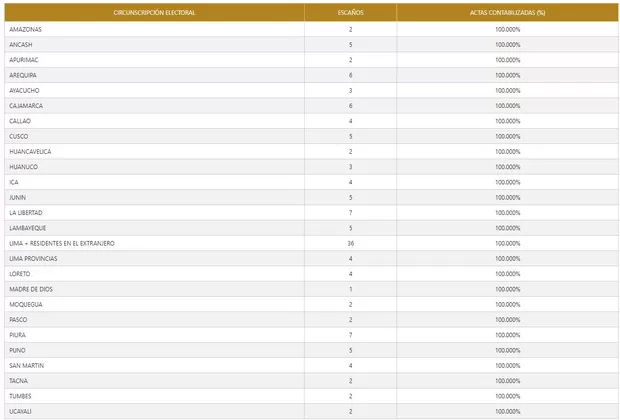Select the CUSCO row name

[19, 136]
